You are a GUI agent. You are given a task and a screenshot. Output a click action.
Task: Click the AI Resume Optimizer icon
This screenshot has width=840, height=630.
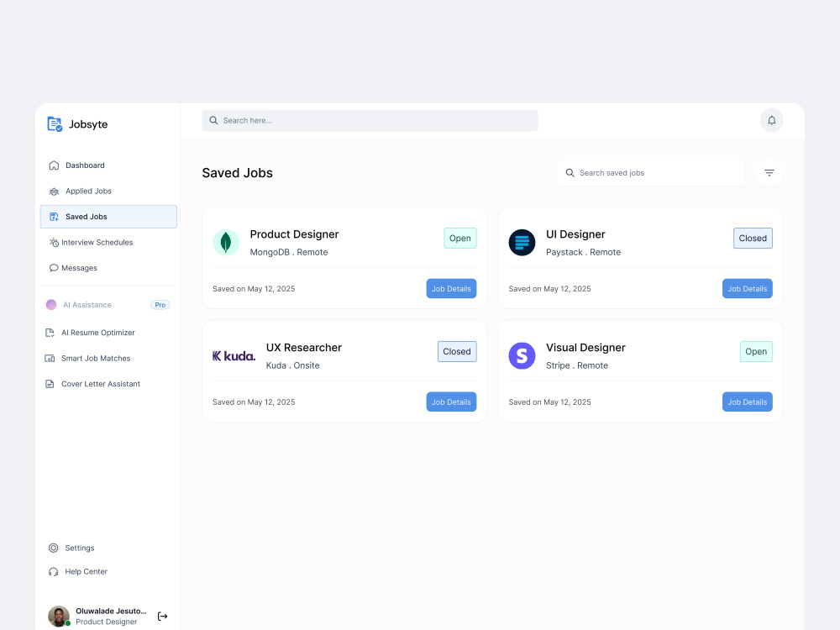coord(50,333)
